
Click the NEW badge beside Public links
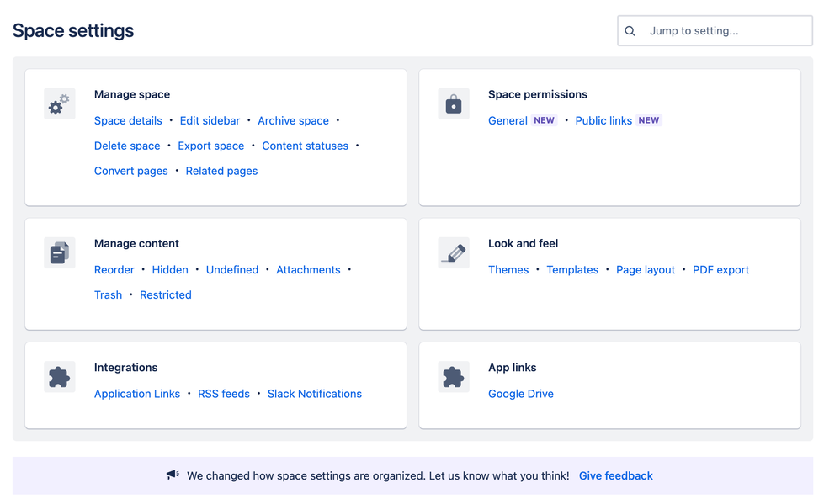[x=649, y=120]
